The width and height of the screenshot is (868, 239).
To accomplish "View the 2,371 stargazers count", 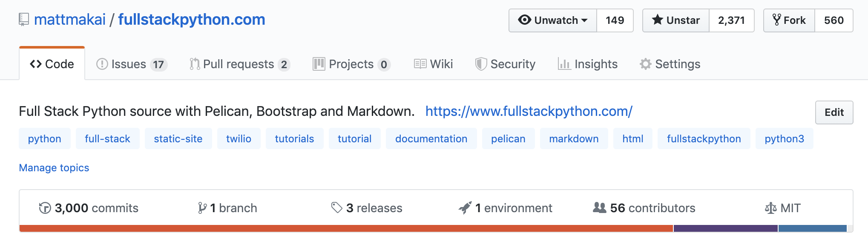I will click(x=731, y=20).
